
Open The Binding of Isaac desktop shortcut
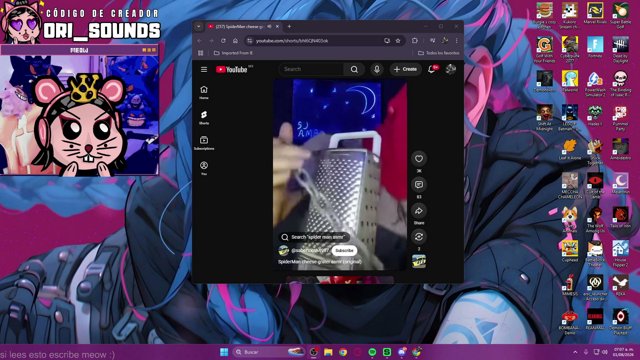coord(620,84)
